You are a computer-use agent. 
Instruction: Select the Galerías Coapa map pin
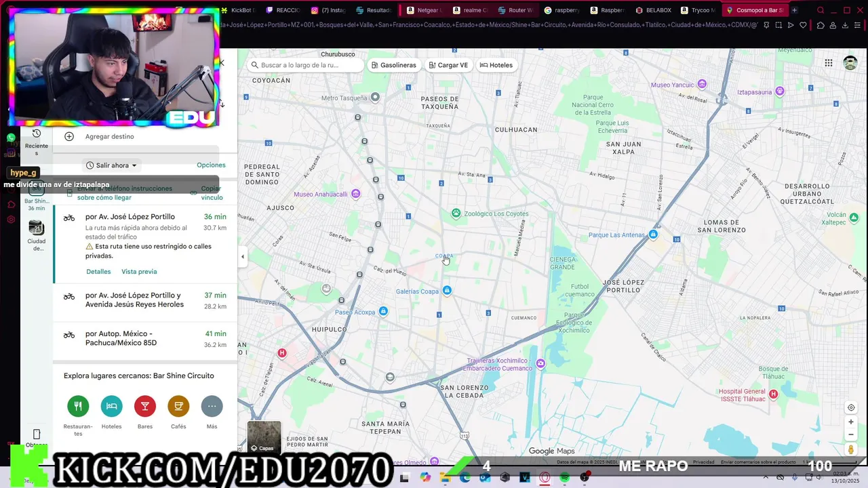[x=447, y=291]
